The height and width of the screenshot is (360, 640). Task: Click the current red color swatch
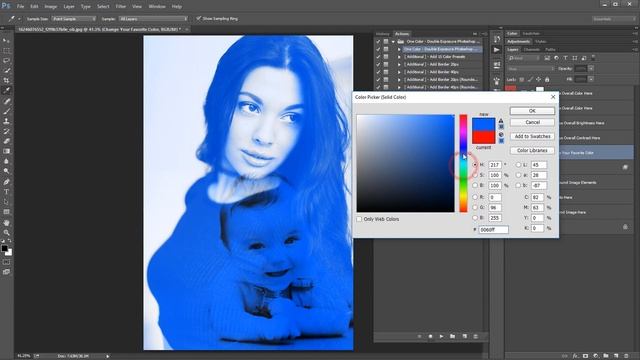click(x=483, y=137)
